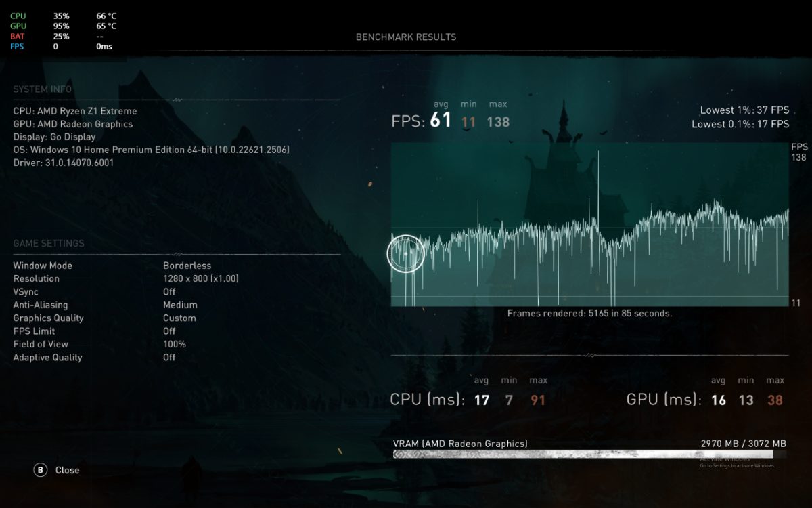Image resolution: width=812 pixels, height=508 pixels.
Task: Click the Game Settings section header
Action: pyautogui.click(x=49, y=243)
